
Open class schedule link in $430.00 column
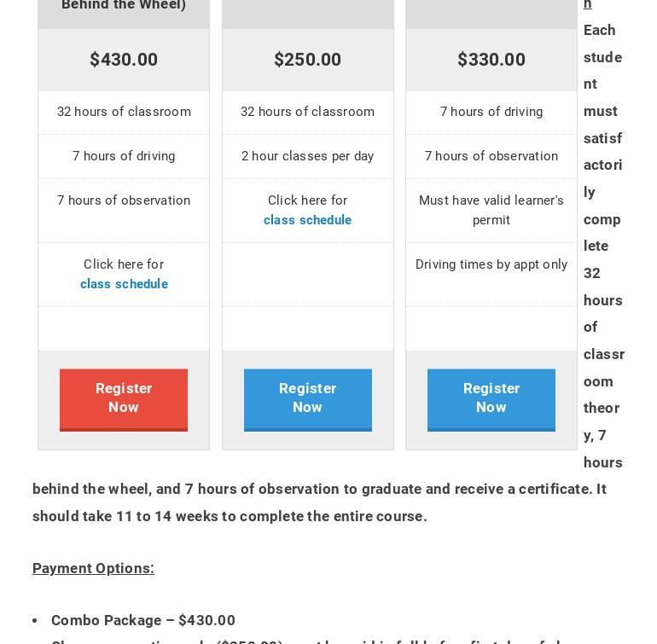click(124, 284)
